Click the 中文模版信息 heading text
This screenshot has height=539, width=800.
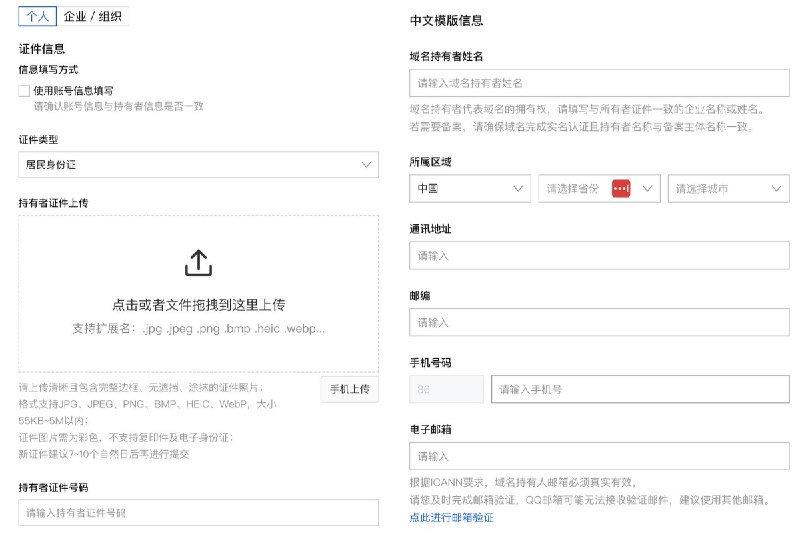pyautogui.click(x=446, y=20)
